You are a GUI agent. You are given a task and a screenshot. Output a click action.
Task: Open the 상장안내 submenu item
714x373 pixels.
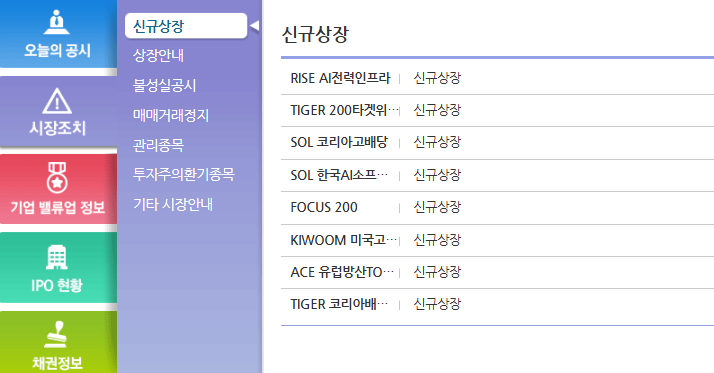click(158, 56)
